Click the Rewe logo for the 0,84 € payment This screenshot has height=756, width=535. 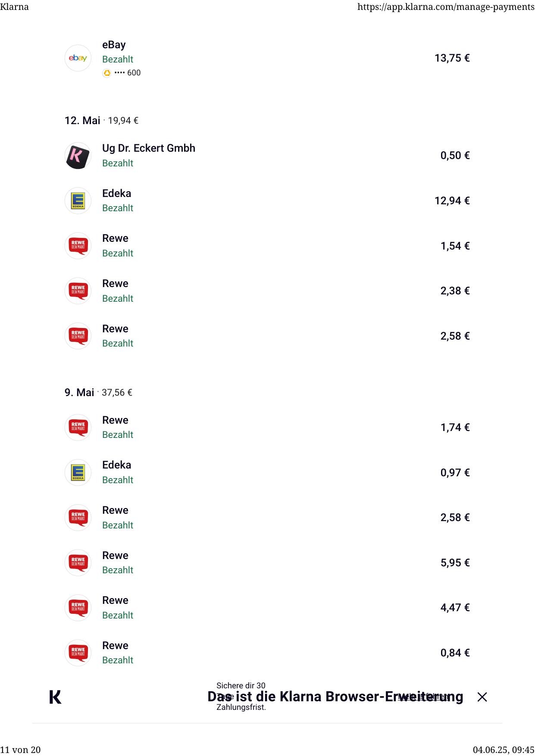[78, 653]
